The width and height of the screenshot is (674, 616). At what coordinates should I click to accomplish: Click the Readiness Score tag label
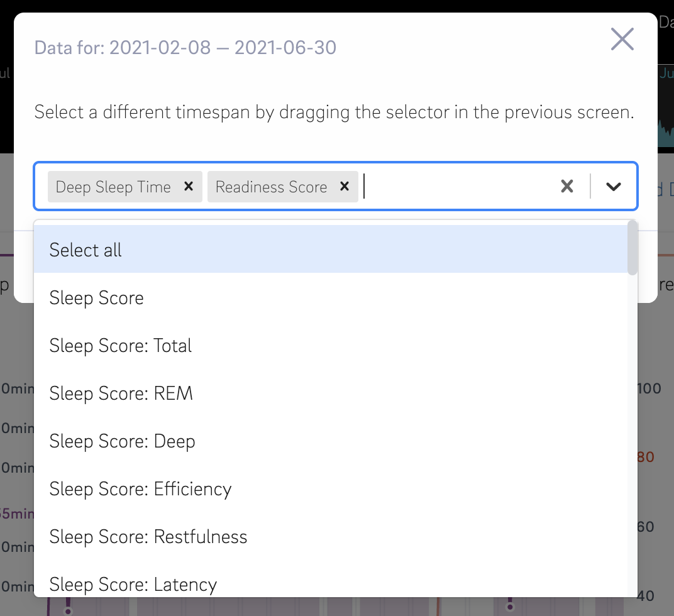click(271, 187)
